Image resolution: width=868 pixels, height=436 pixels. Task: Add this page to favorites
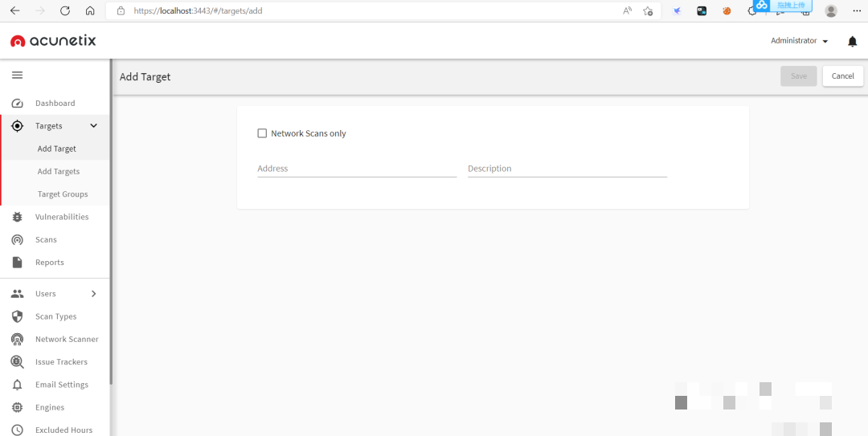pyautogui.click(x=648, y=10)
